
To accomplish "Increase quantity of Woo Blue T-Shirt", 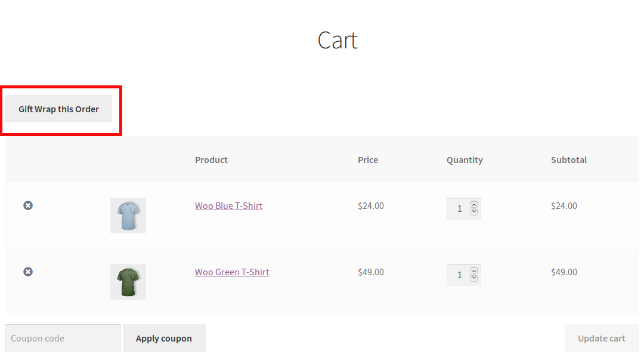I will point(474,204).
